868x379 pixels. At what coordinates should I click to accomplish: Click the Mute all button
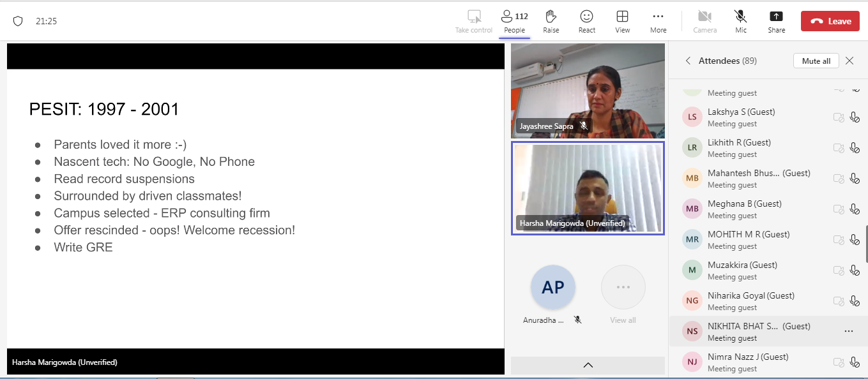tap(816, 61)
